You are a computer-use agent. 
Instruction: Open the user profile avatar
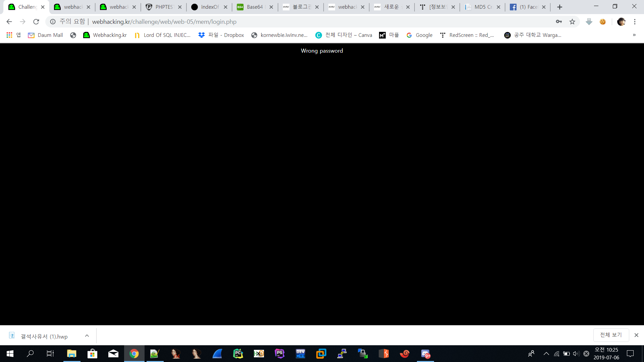(x=621, y=22)
